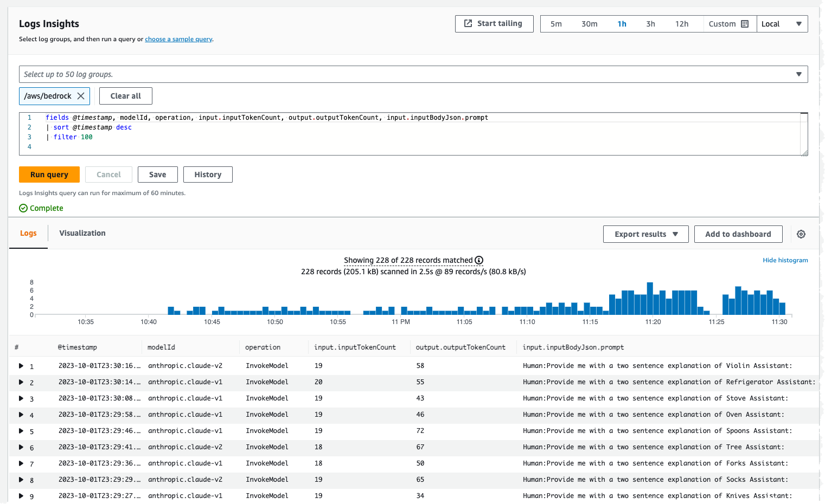Viewport: 825px width, 504px height.
Task: Click the info icon next to records matched
Action: [x=479, y=260]
